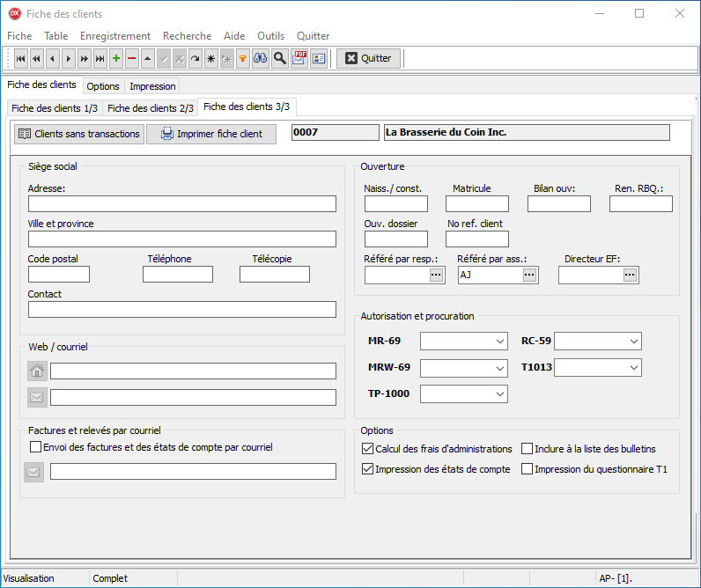
Task: Click Clients sans transactions button
Action: (79, 134)
